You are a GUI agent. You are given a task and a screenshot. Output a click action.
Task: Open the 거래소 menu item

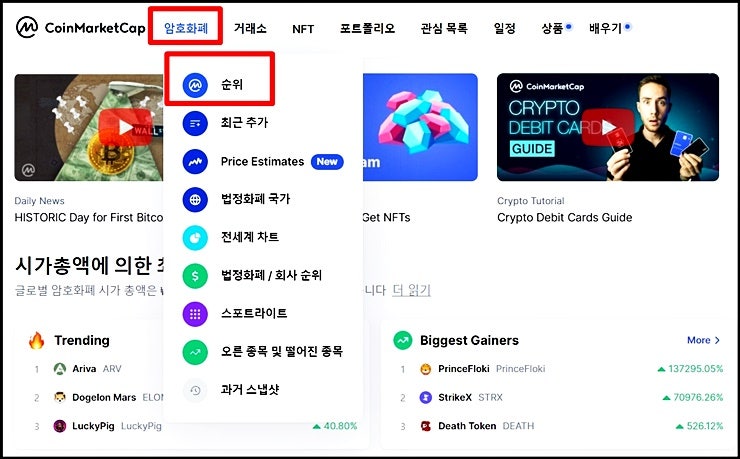[250, 28]
